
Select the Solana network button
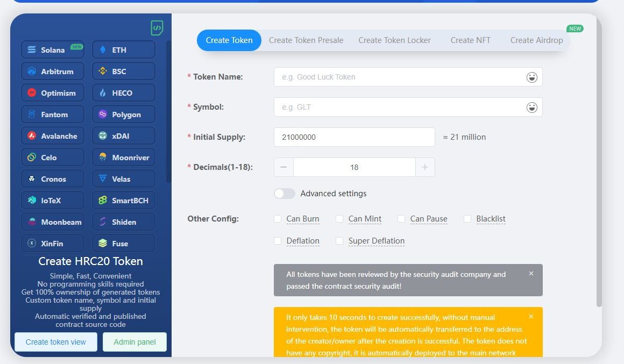[53, 49]
